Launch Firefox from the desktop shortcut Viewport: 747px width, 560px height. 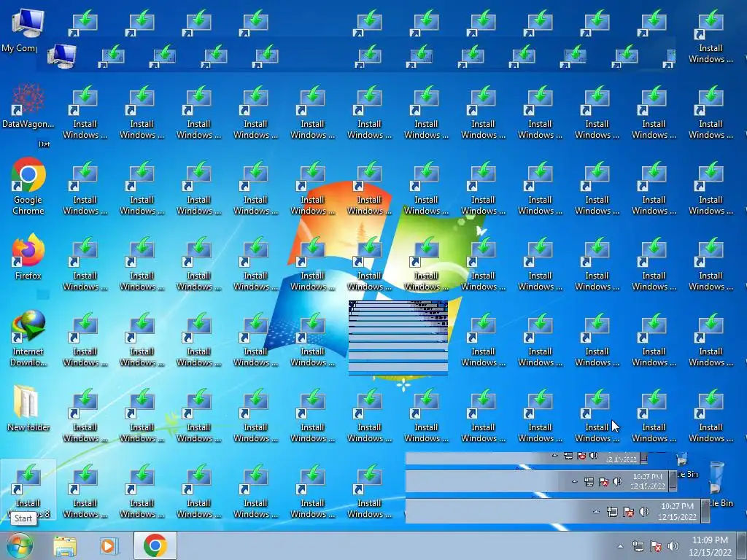coord(28,257)
